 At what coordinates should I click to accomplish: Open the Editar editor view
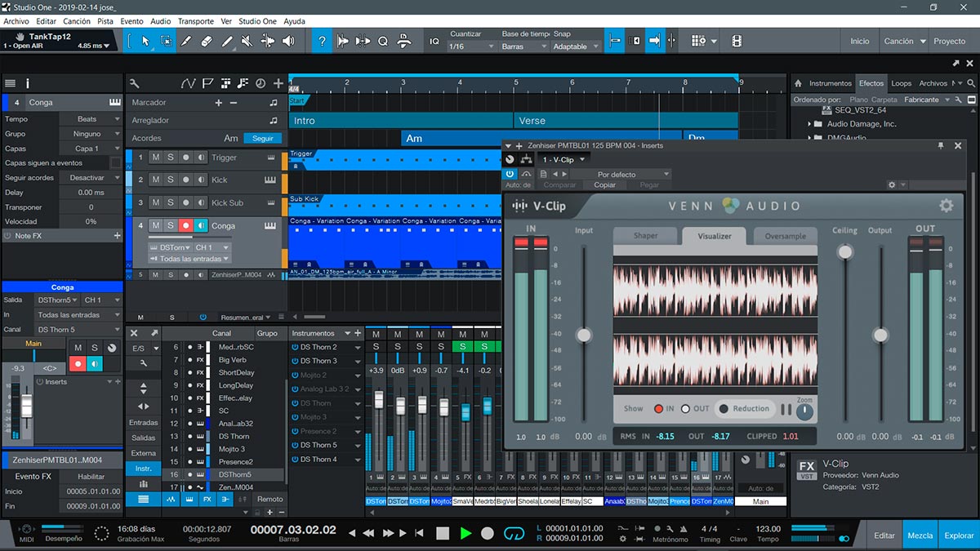[x=884, y=535]
